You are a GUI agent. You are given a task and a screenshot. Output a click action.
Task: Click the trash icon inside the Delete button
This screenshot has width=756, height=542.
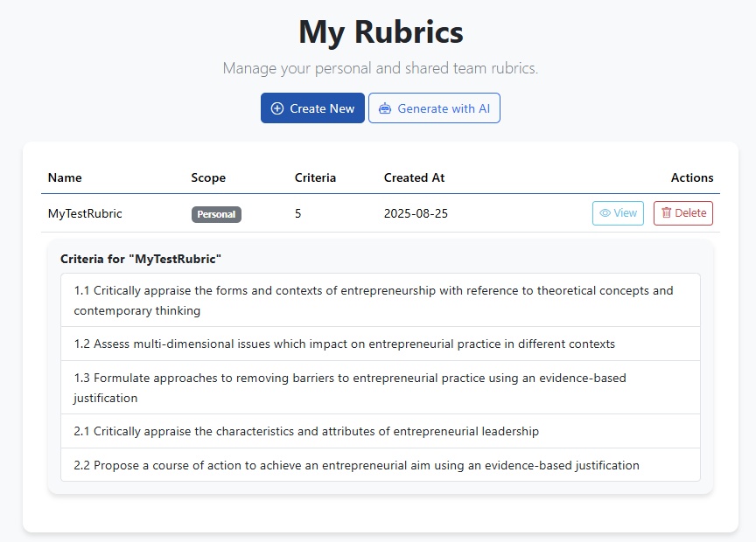click(668, 212)
